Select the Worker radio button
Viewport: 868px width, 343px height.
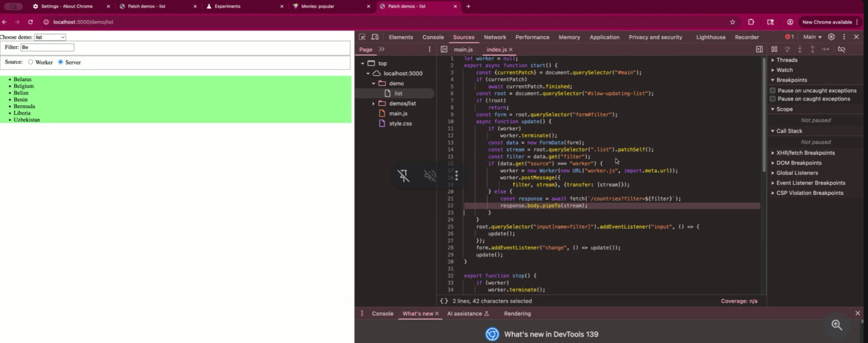click(x=31, y=62)
